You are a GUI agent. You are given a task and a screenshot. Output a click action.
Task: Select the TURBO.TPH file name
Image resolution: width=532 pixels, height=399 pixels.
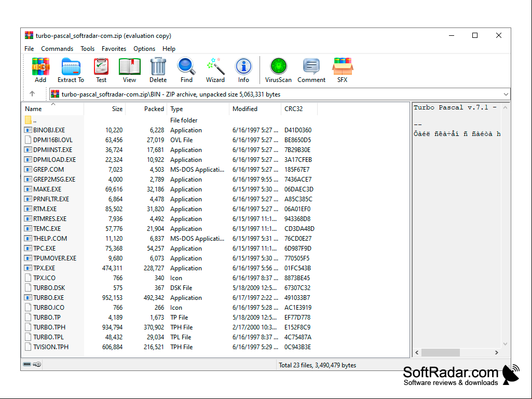(49, 327)
